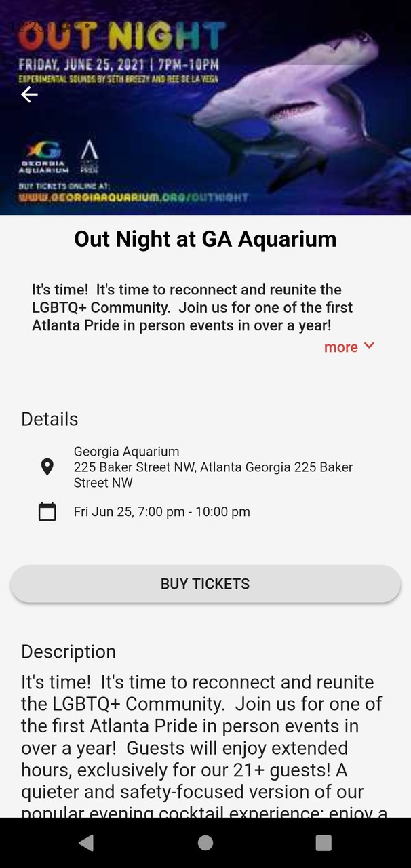Tap the red more link

click(339, 347)
